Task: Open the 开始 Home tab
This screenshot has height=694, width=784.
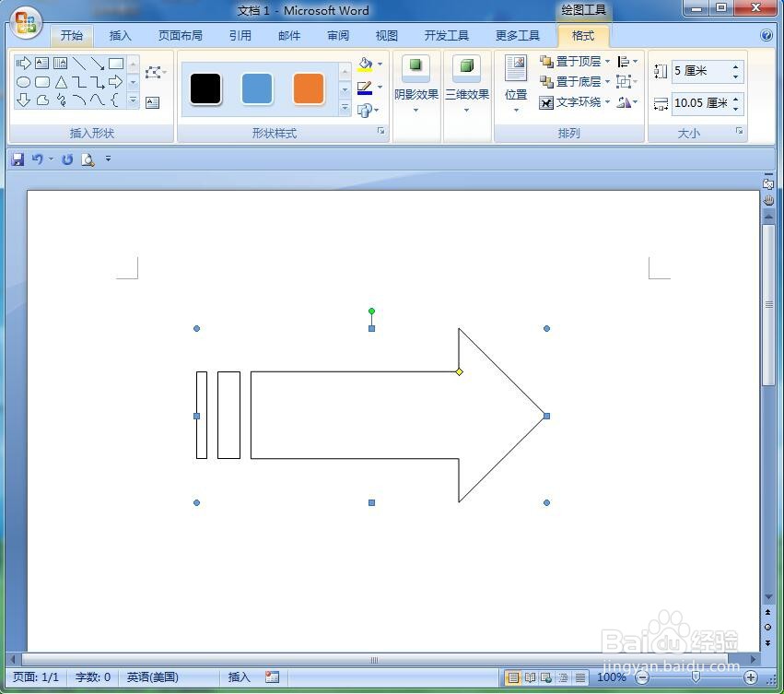Action: pos(72,36)
